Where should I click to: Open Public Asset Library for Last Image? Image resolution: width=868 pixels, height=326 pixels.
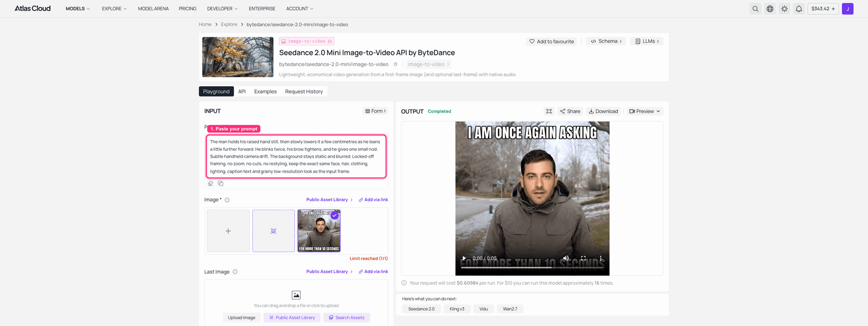point(329,272)
